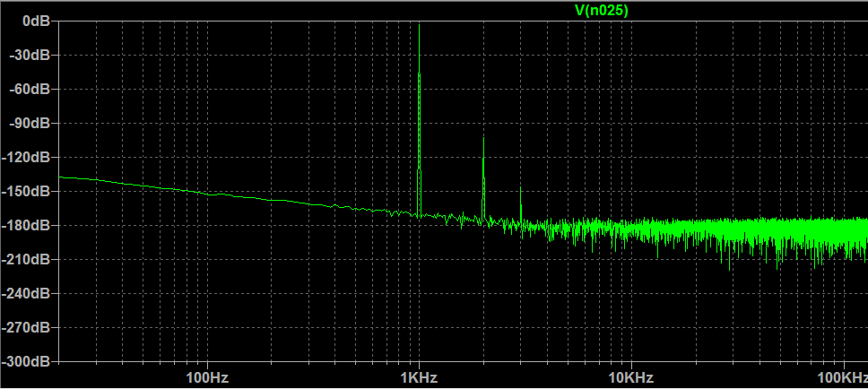868x389 pixels.
Task: Click the 10KHz horizontal axis label
Action: pyautogui.click(x=631, y=378)
